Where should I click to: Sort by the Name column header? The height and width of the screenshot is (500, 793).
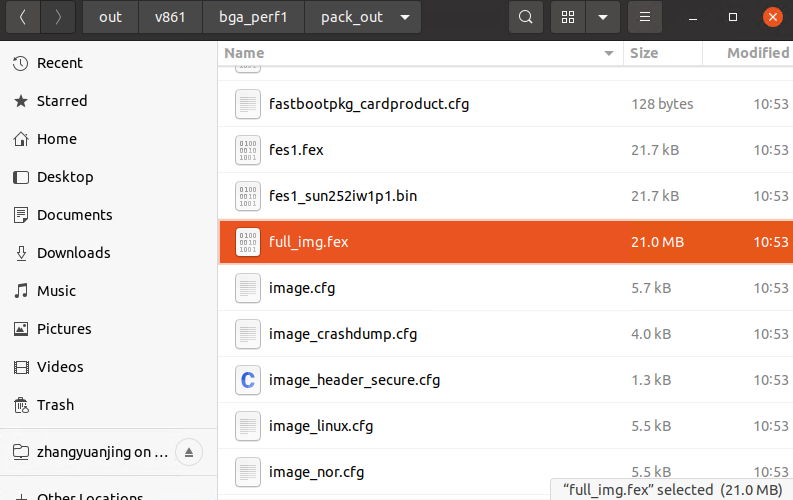coord(245,53)
